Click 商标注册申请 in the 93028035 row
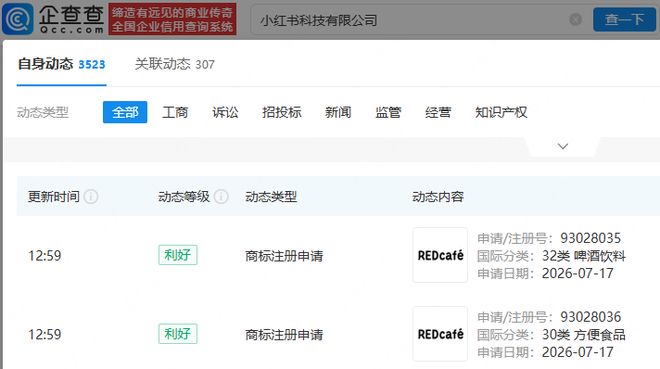 click(x=284, y=256)
